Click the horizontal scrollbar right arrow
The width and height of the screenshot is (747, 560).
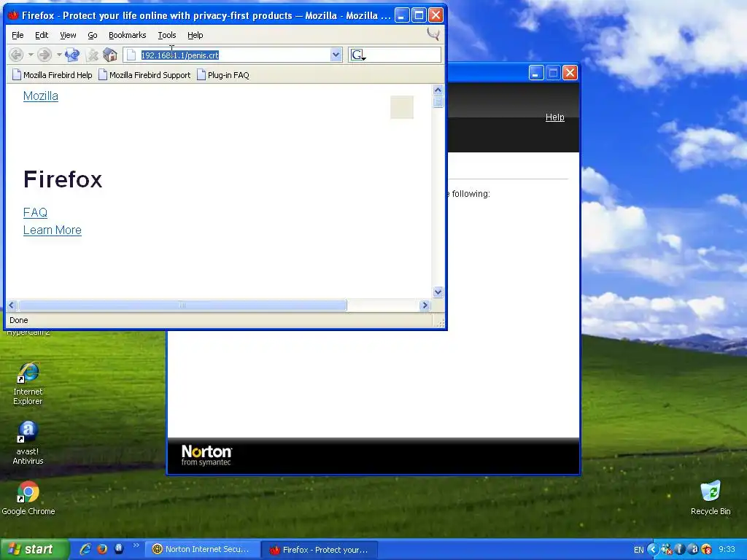point(425,306)
